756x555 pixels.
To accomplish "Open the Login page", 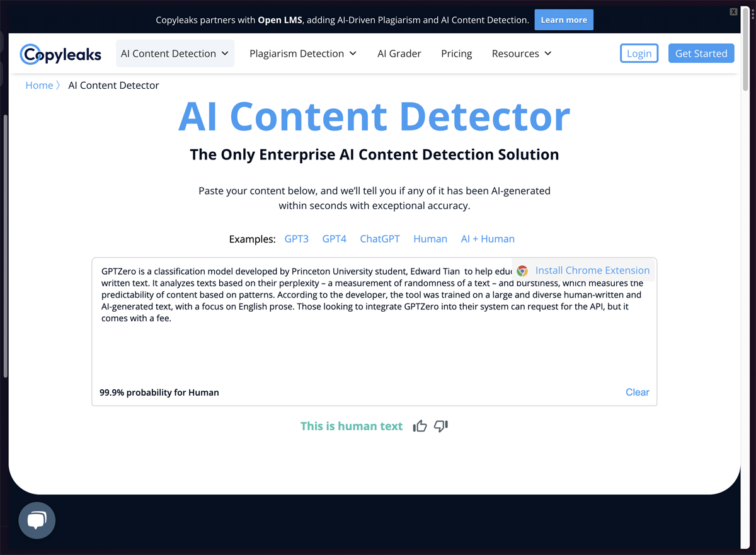I will (x=639, y=53).
